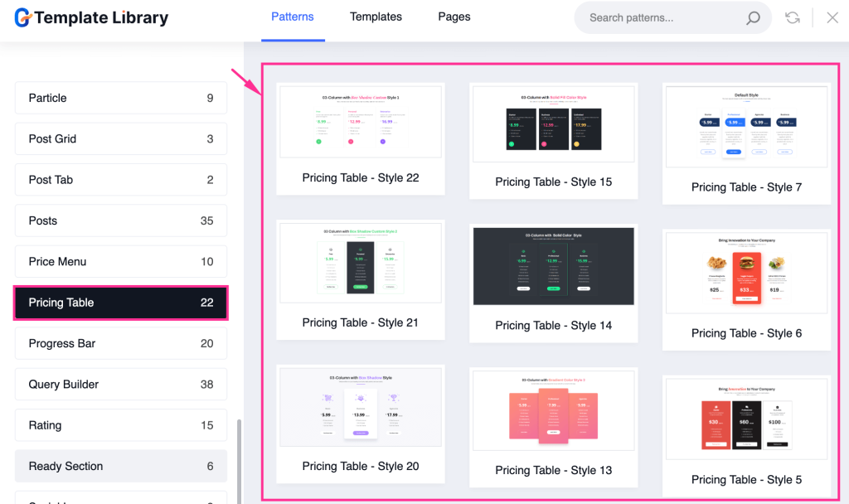Open the Pages tab

tap(454, 17)
